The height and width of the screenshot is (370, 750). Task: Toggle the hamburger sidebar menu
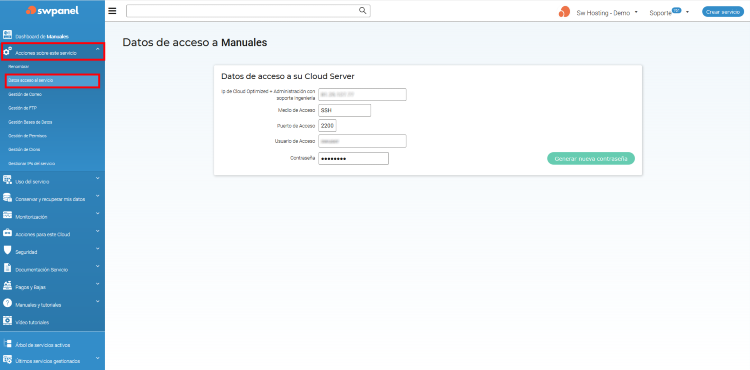(112, 11)
